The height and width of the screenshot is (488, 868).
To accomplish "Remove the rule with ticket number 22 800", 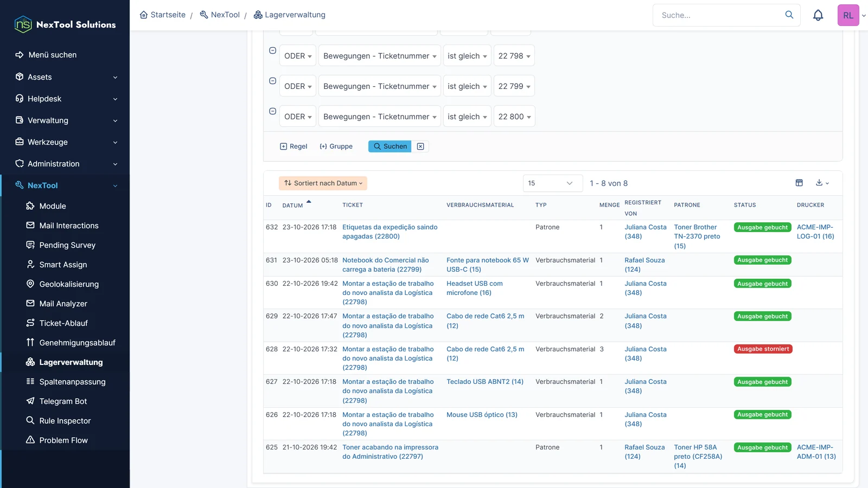I will 273,111.
